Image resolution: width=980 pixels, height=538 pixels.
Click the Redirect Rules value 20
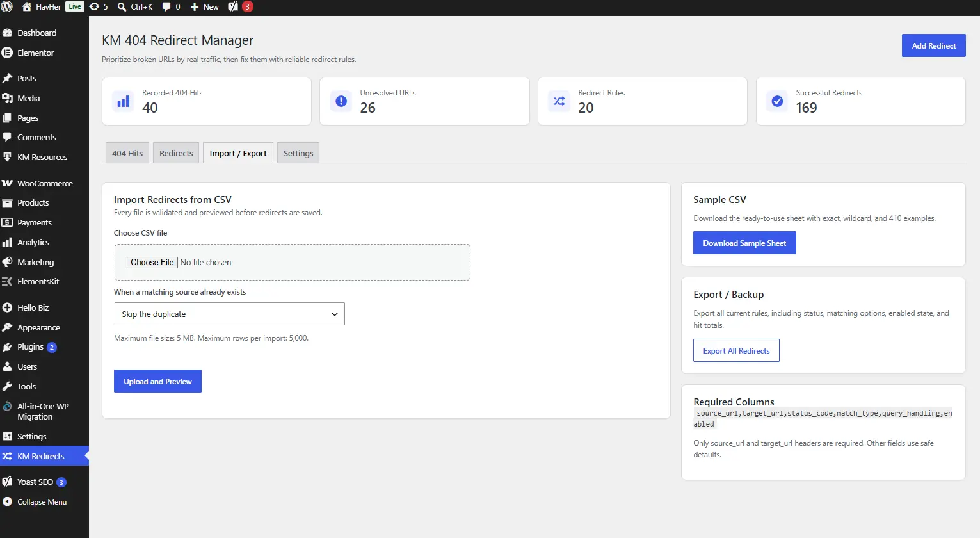pos(586,108)
